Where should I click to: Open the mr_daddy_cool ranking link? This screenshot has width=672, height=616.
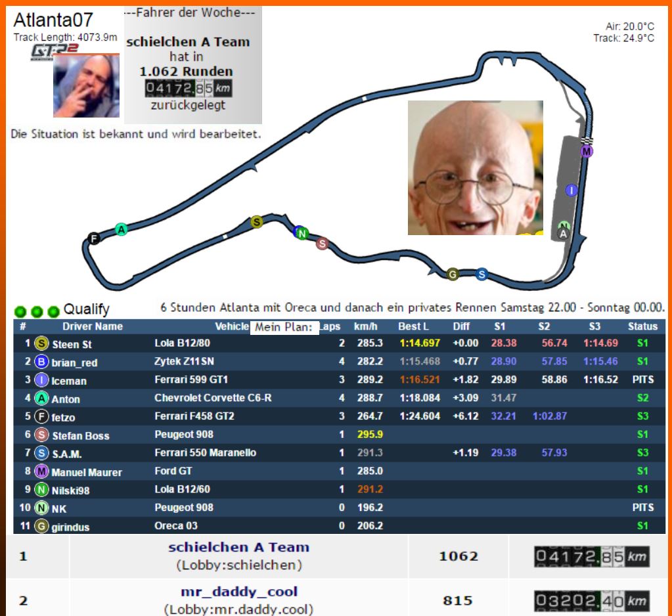point(239,592)
